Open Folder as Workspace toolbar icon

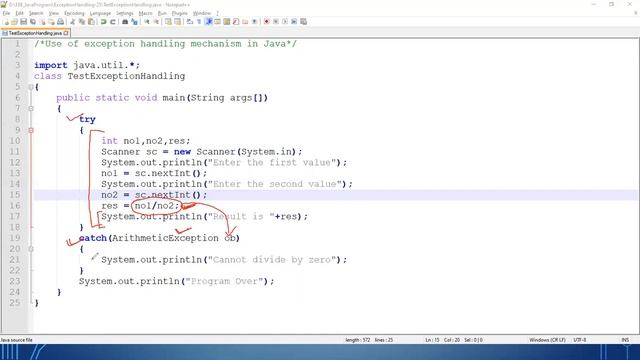pos(245,22)
